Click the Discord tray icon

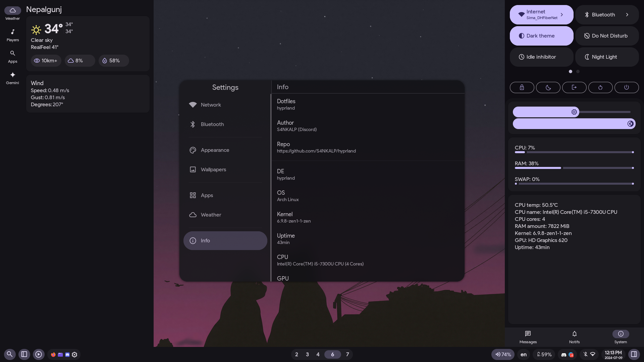[x=564, y=355]
